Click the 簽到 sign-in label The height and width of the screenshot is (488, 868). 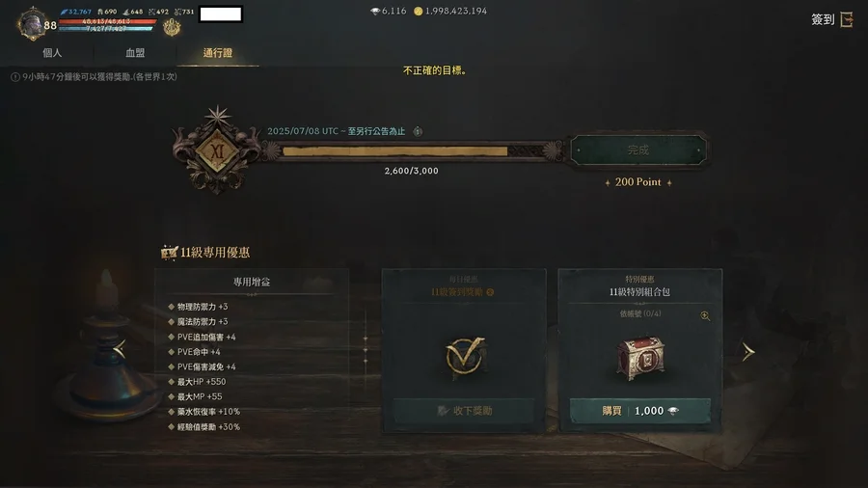coord(823,20)
